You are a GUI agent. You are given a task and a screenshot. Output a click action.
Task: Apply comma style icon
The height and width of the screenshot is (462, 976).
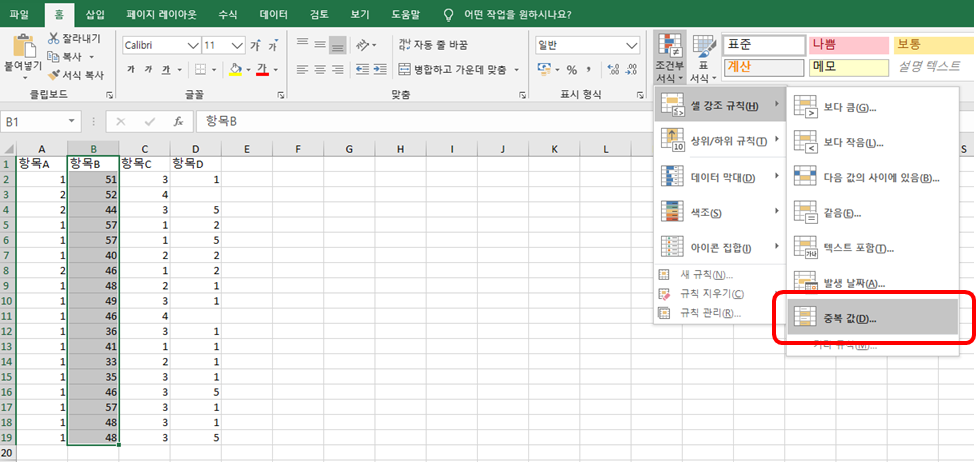tap(588, 70)
